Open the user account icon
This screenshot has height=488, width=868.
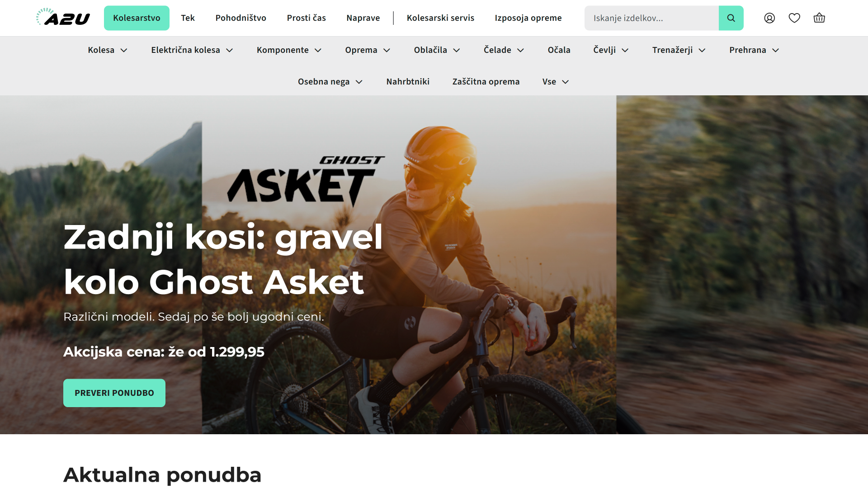coord(769,18)
